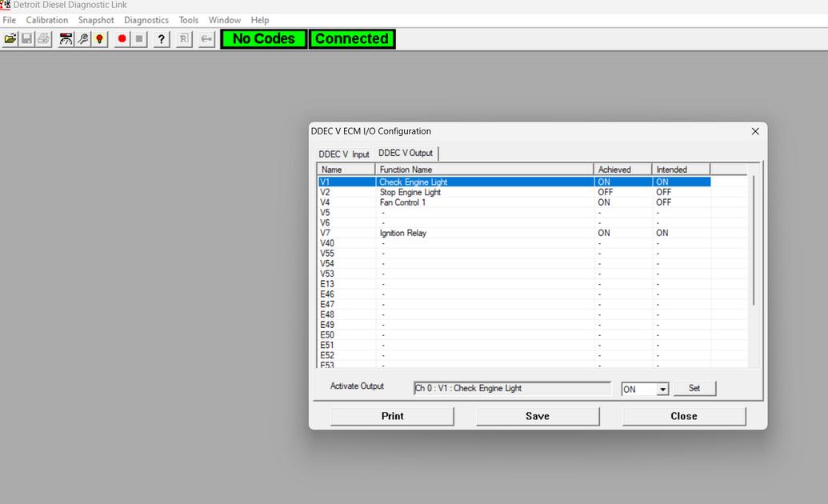This screenshot has width=828, height=504.
Task: Click the wrench tool toolbar icon
Action: coord(83,39)
